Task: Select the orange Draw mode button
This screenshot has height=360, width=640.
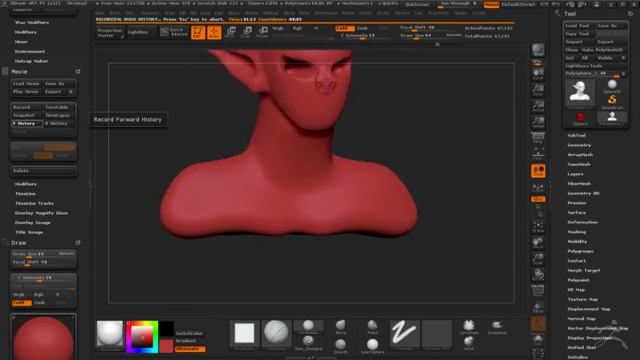Action: pos(214,32)
